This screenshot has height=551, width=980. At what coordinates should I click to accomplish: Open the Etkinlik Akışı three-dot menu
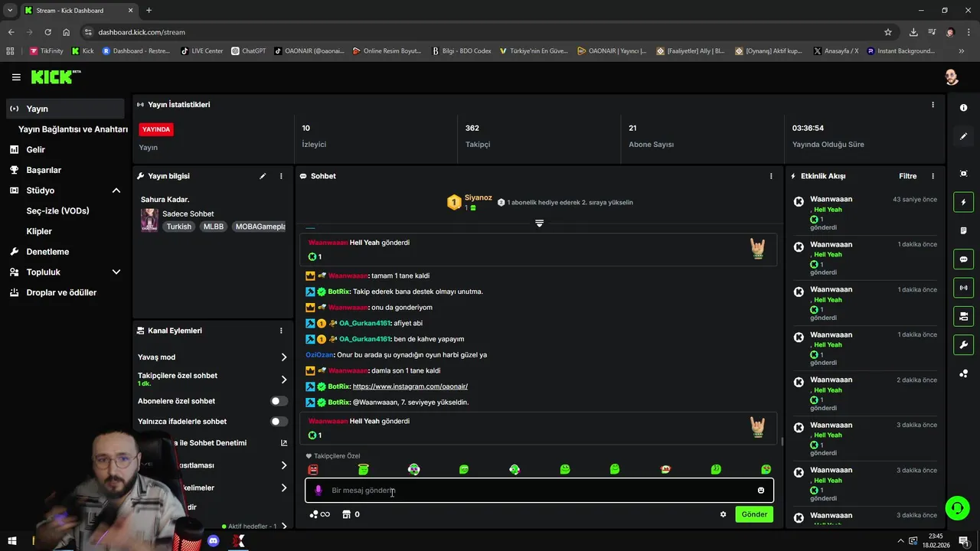point(933,176)
